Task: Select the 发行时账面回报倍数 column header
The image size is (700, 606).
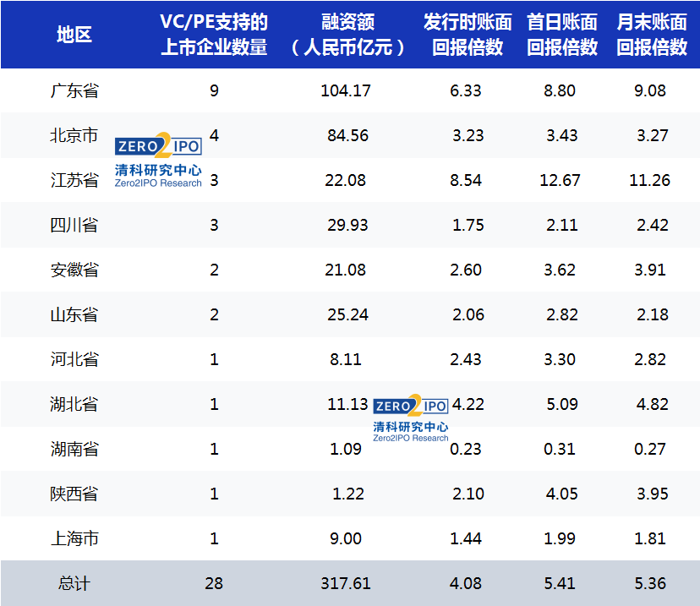Action: tap(468, 35)
